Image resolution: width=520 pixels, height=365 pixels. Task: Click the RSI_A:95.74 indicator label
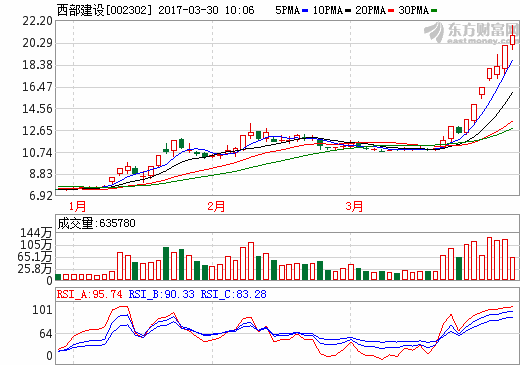[90, 294]
